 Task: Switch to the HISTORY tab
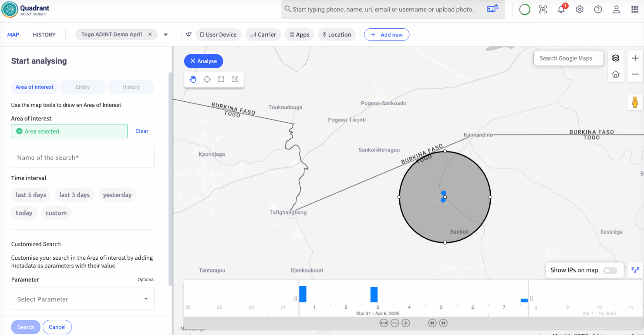point(44,35)
